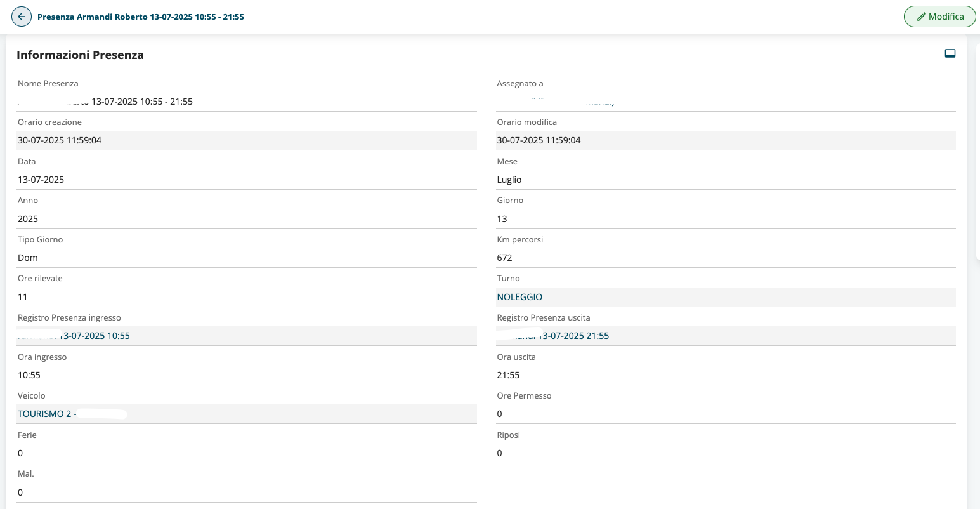
Task: Click the Informazioni Presenza section heading
Action: tap(80, 55)
